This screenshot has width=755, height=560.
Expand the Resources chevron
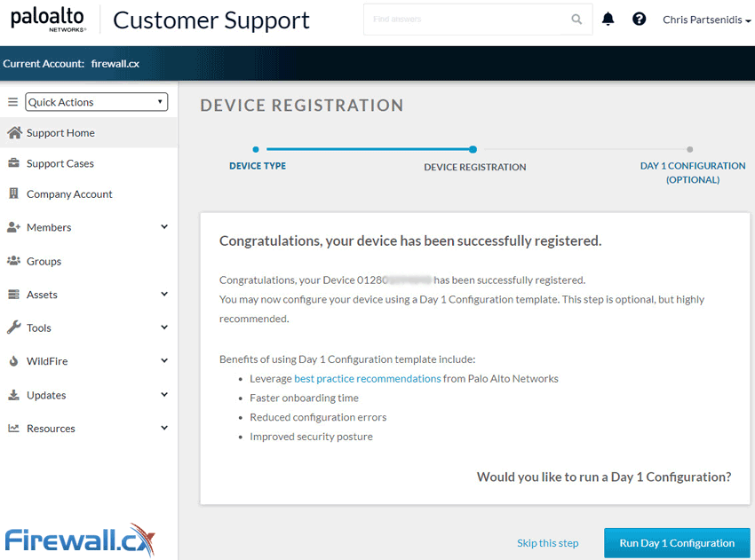pos(164,428)
